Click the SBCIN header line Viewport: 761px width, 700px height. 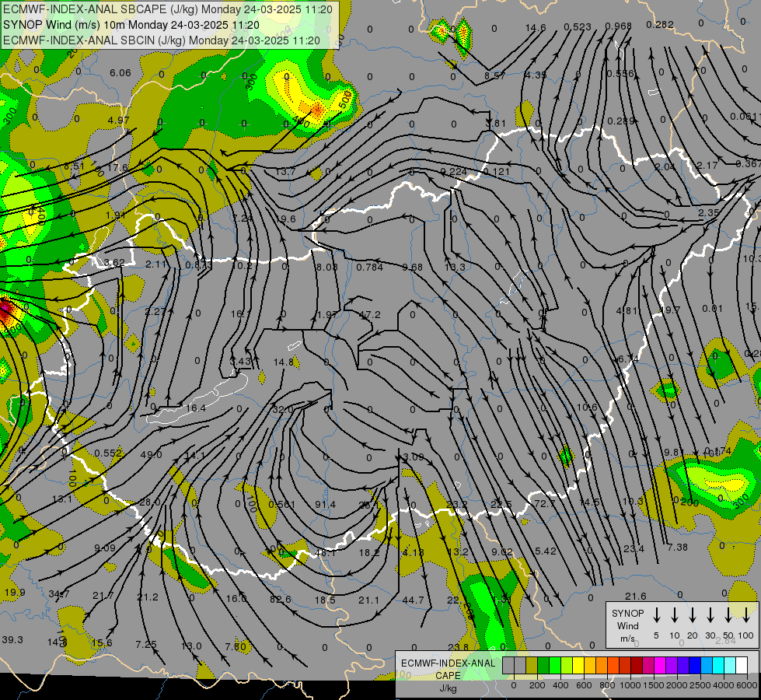162,40
